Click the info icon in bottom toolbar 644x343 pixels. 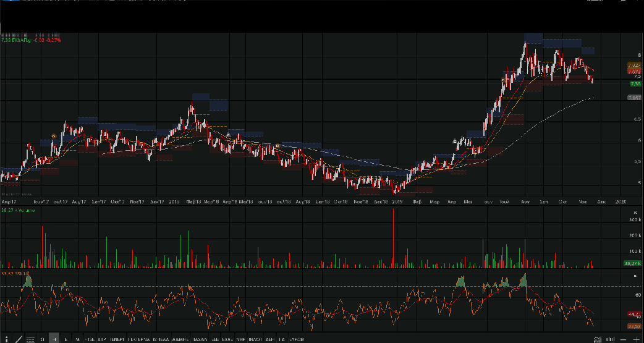click(x=6, y=339)
